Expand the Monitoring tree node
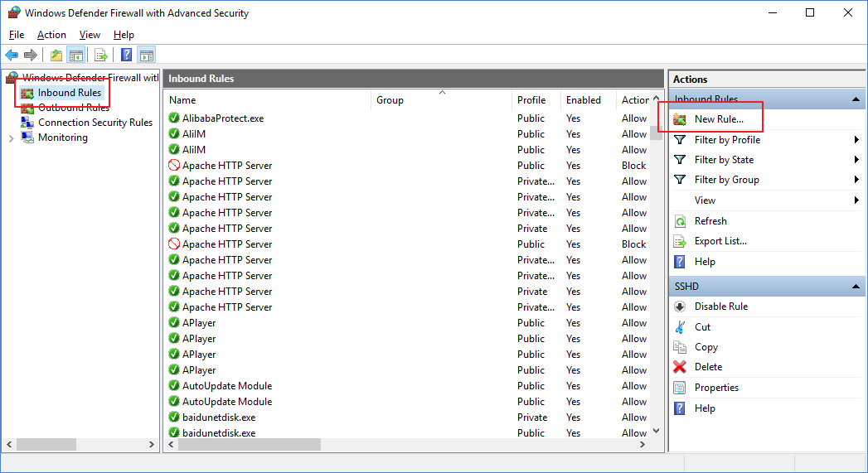 [12, 138]
